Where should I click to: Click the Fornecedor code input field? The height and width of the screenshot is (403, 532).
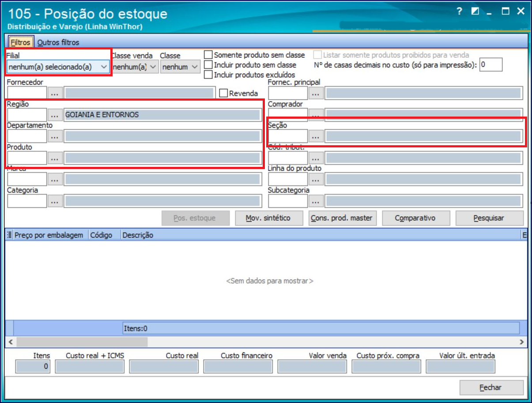(x=27, y=94)
